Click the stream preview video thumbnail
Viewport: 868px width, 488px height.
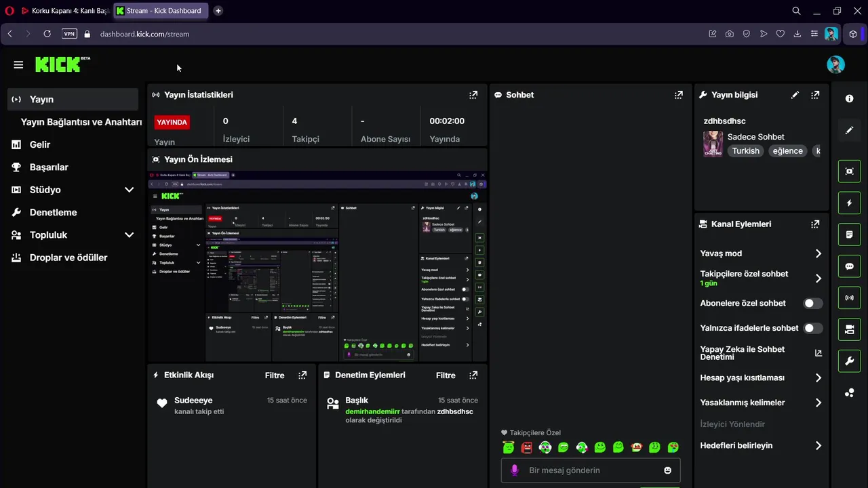(317, 266)
